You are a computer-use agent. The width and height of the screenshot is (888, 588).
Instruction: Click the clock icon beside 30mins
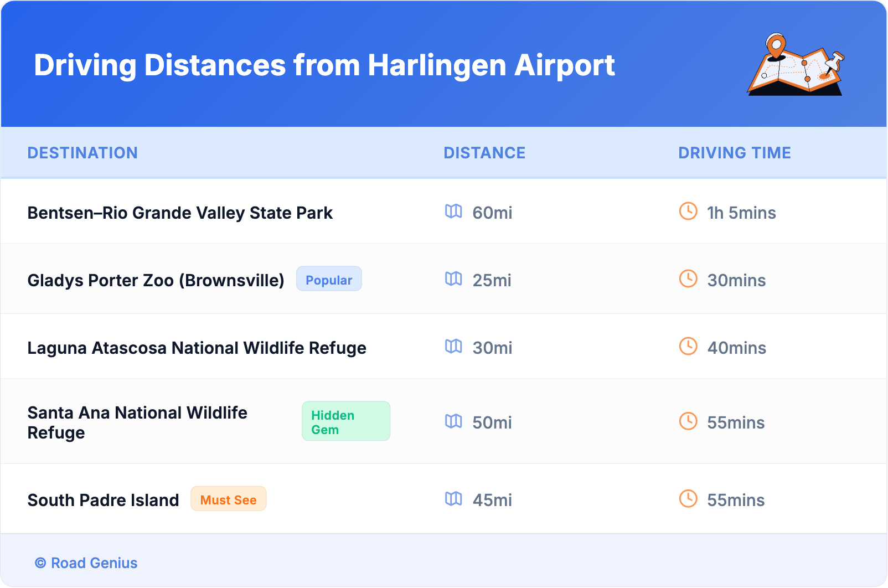[688, 278]
